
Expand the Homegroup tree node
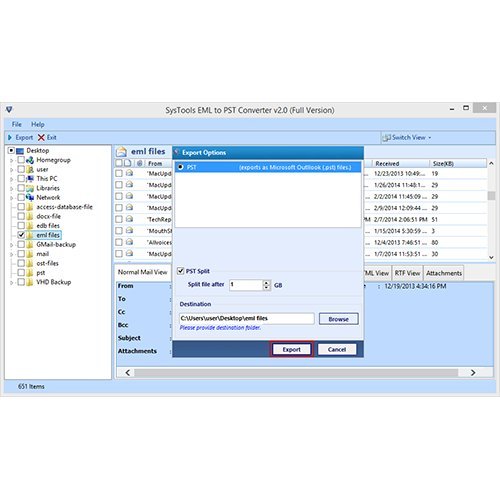[x=12, y=160]
